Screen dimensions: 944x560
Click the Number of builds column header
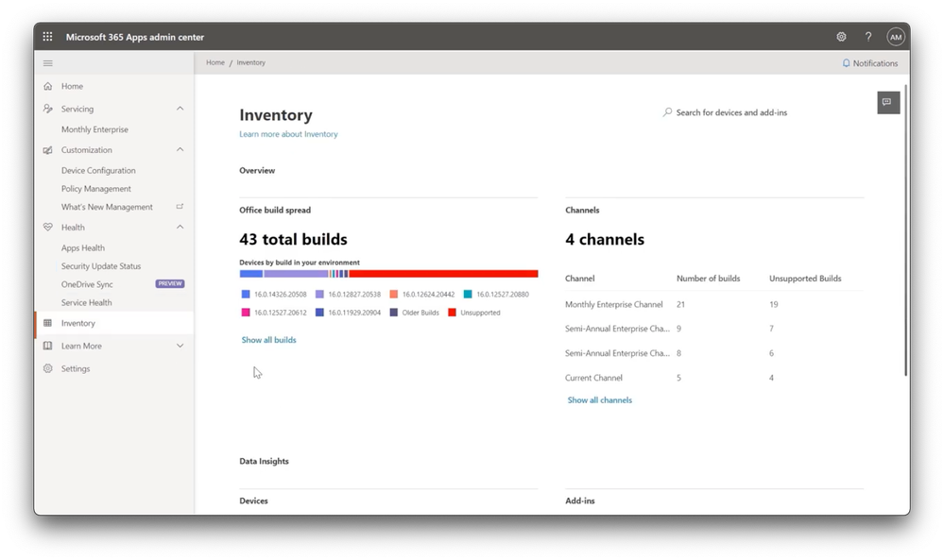click(x=708, y=279)
